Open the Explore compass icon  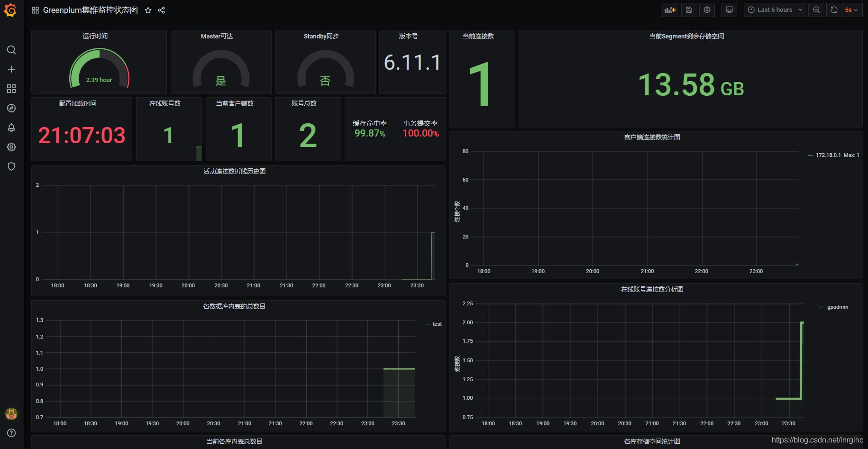(x=11, y=108)
